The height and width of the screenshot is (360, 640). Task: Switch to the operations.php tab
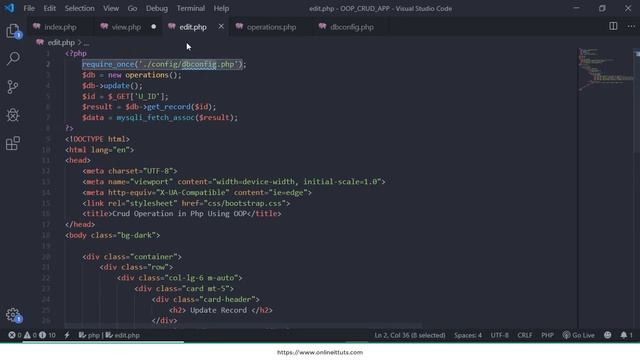pos(271,27)
